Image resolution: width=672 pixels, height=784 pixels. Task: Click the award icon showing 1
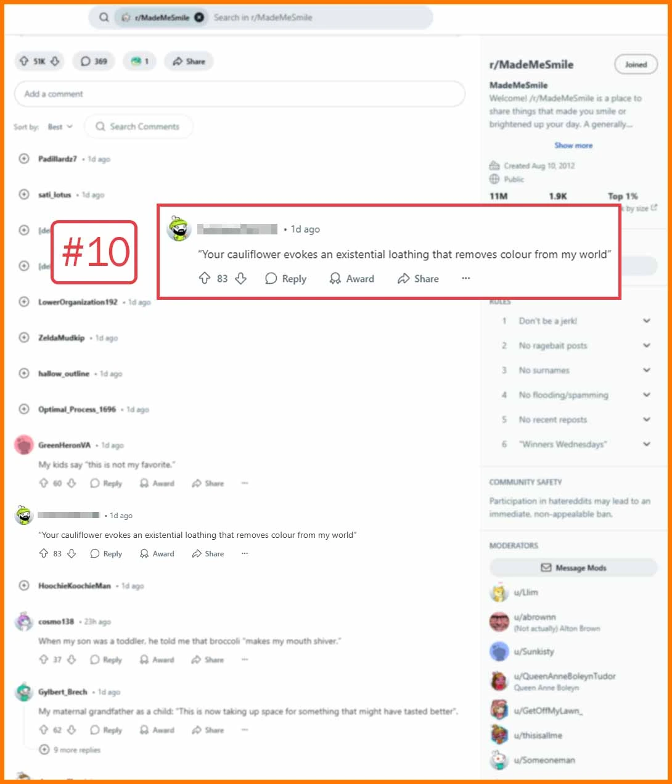(139, 61)
